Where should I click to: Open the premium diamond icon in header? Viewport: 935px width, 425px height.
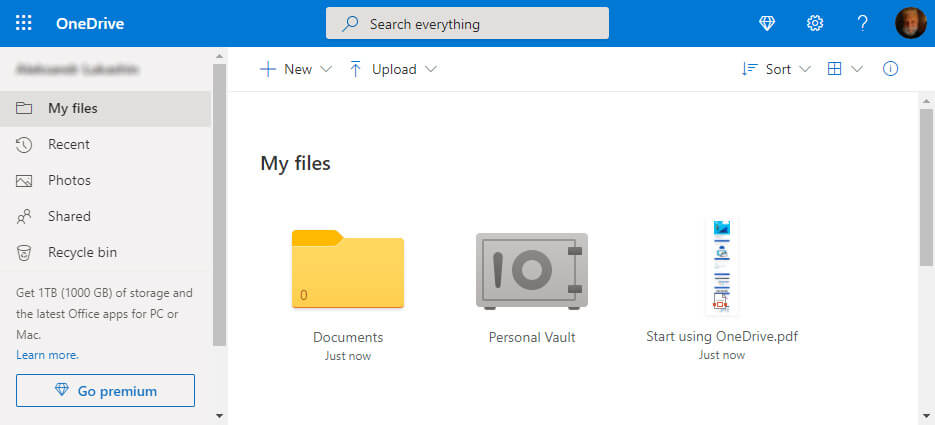767,23
